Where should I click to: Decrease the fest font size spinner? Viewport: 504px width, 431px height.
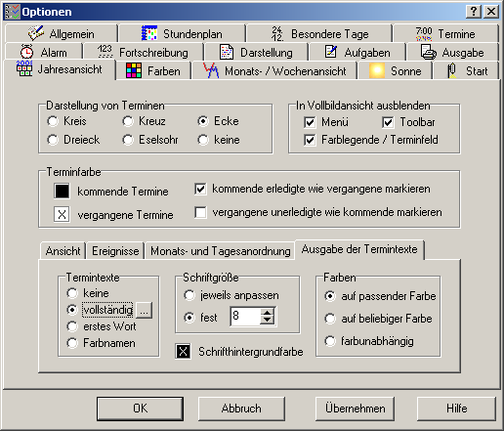(267, 321)
